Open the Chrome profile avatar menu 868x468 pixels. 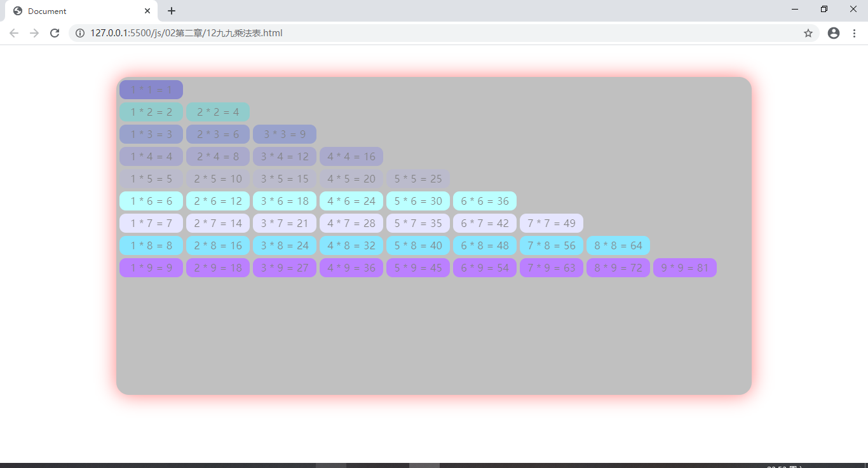834,33
